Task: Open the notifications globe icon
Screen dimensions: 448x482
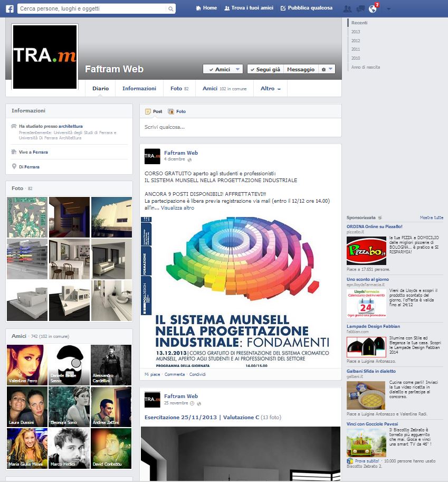Action: (x=373, y=8)
